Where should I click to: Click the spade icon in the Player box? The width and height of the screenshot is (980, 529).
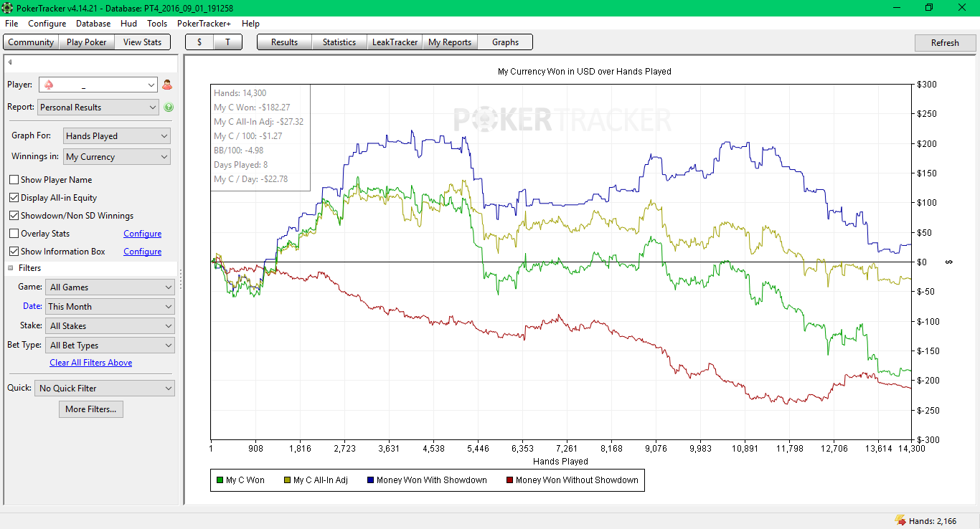click(49, 85)
